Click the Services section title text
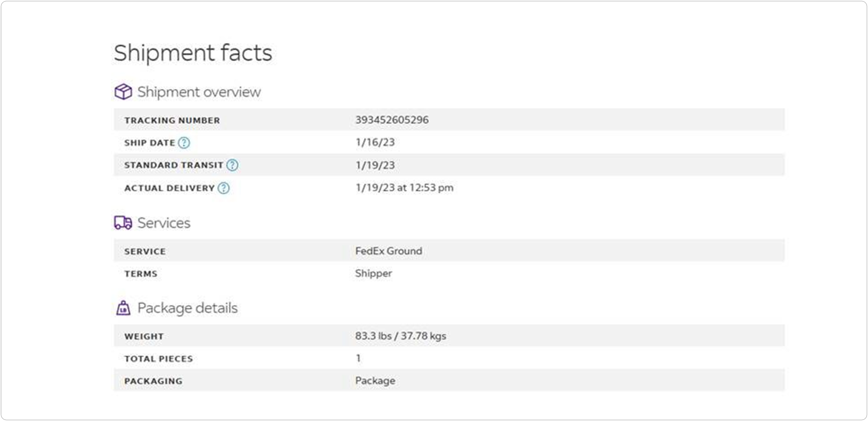 click(x=164, y=223)
